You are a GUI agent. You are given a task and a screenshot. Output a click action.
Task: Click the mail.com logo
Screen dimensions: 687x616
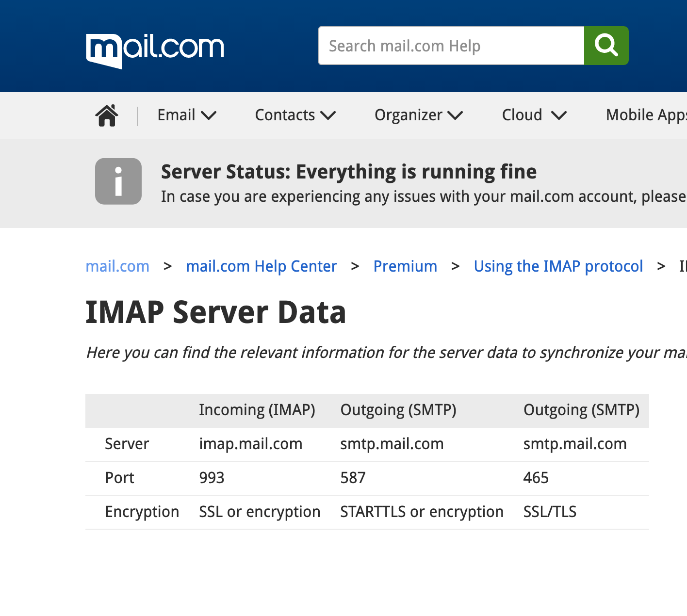click(x=155, y=51)
